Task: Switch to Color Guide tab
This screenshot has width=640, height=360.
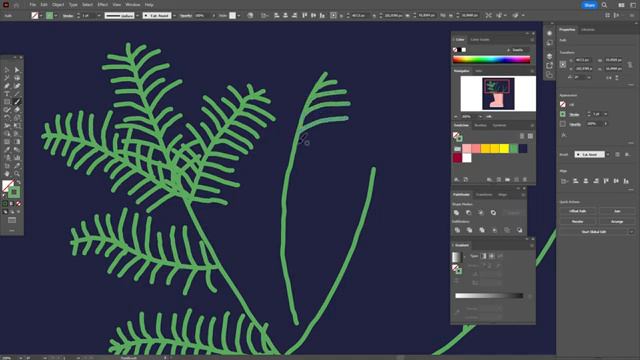Action: point(480,40)
